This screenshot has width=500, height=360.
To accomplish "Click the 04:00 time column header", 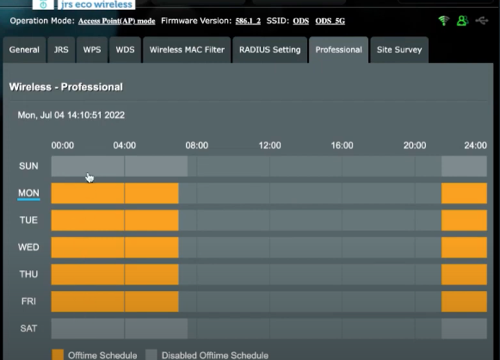I will tap(124, 145).
